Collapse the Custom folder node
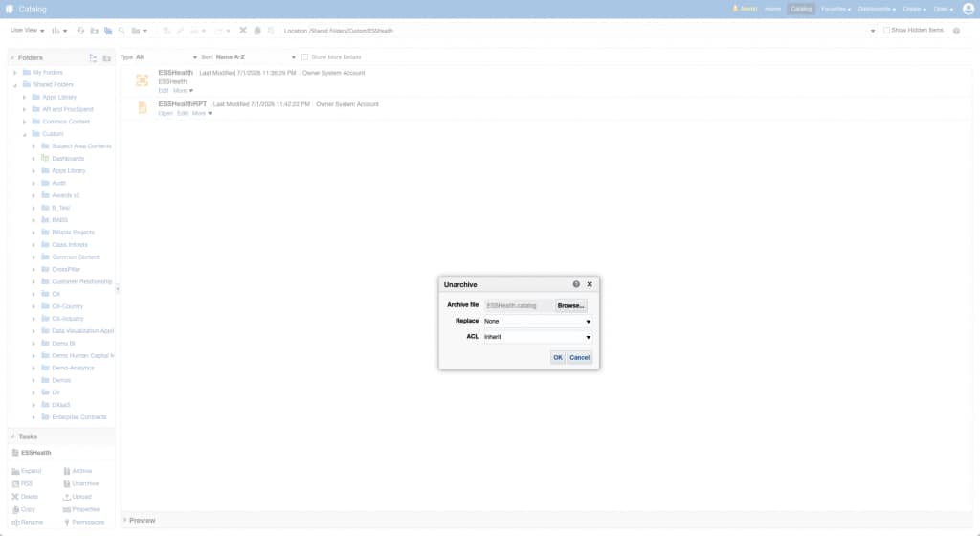Image resolution: width=980 pixels, height=536 pixels. [x=24, y=134]
